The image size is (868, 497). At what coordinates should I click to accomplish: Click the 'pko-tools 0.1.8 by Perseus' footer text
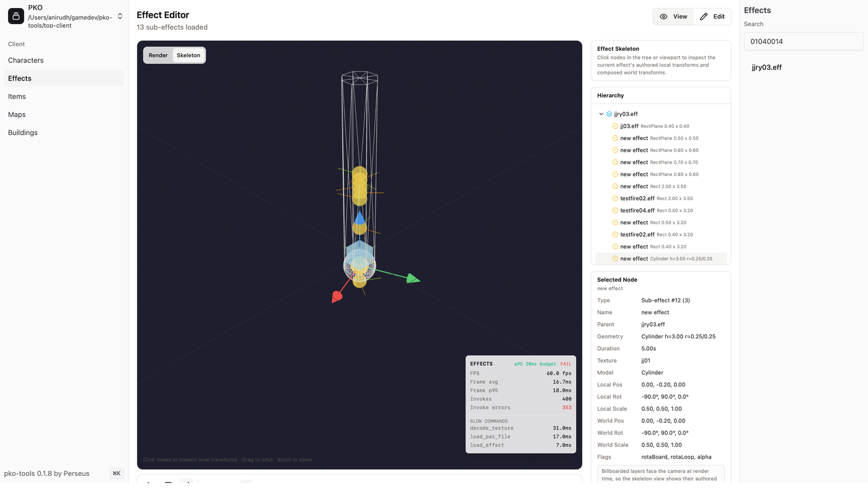pyautogui.click(x=46, y=473)
